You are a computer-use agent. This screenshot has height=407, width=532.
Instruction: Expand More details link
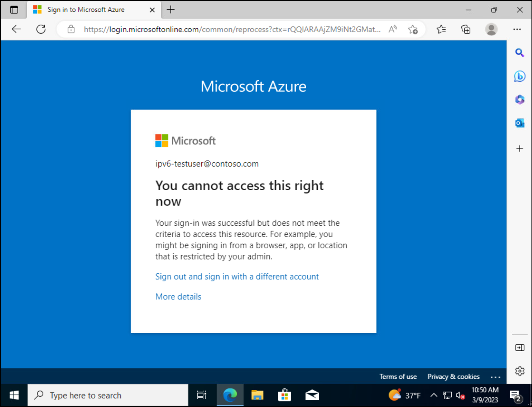point(178,297)
